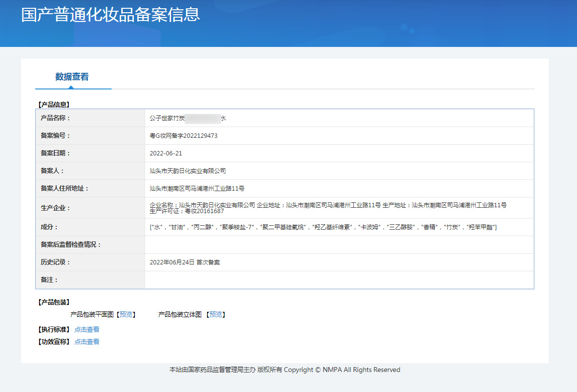Image resolution: width=577 pixels, height=392 pixels.
Task: Click the 产品名称 label cell
Action: (x=90, y=118)
